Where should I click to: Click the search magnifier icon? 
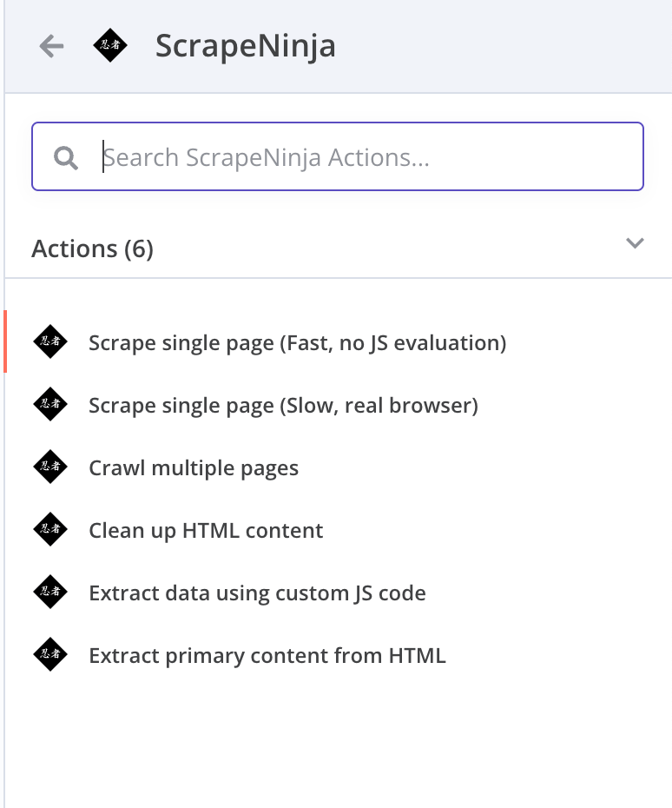pyautogui.click(x=66, y=157)
